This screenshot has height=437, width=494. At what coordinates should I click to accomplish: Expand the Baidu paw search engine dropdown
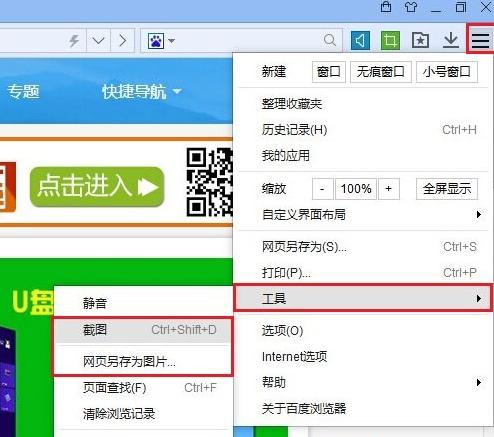click(x=161, y=41)
